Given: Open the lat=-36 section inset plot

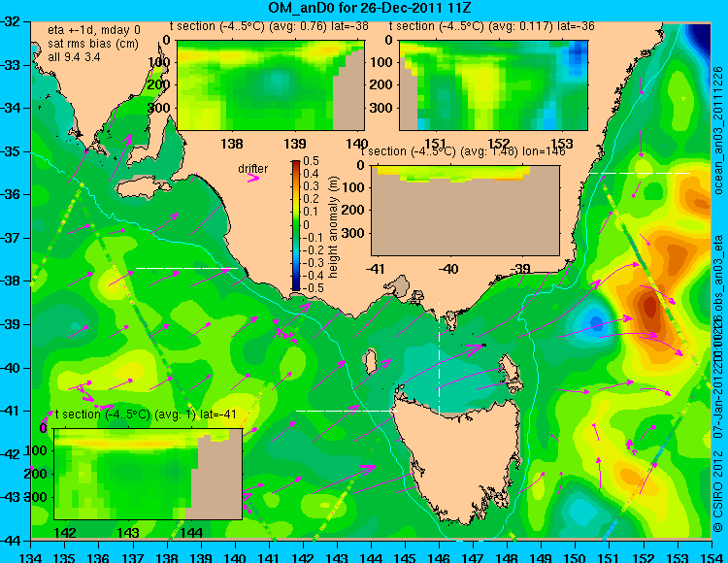Looking at the screenshot, I should click(493, 85).
